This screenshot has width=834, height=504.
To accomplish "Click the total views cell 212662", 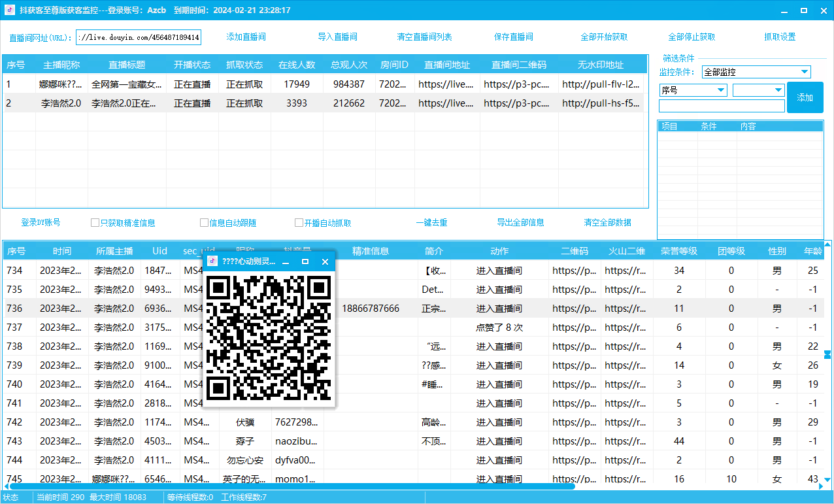I will 349,103.
